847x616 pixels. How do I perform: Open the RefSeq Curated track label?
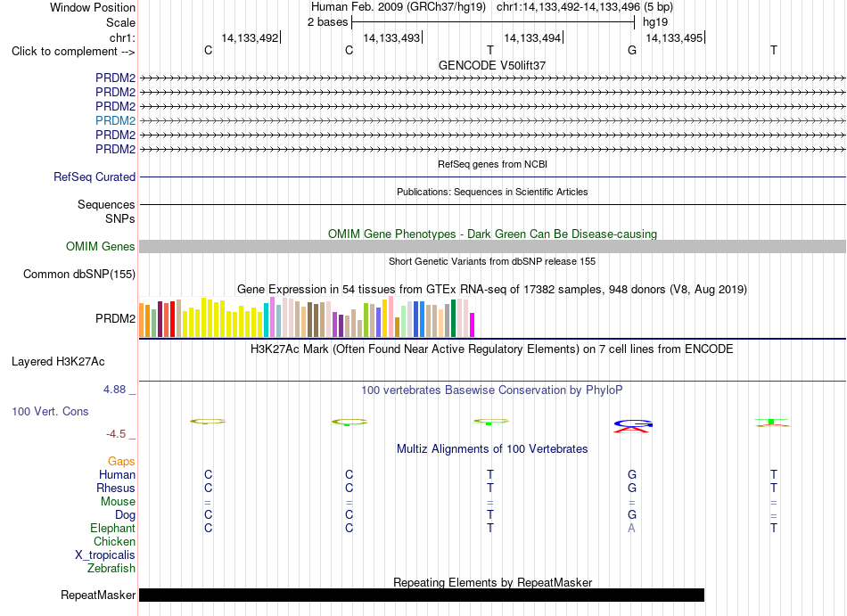95,177
